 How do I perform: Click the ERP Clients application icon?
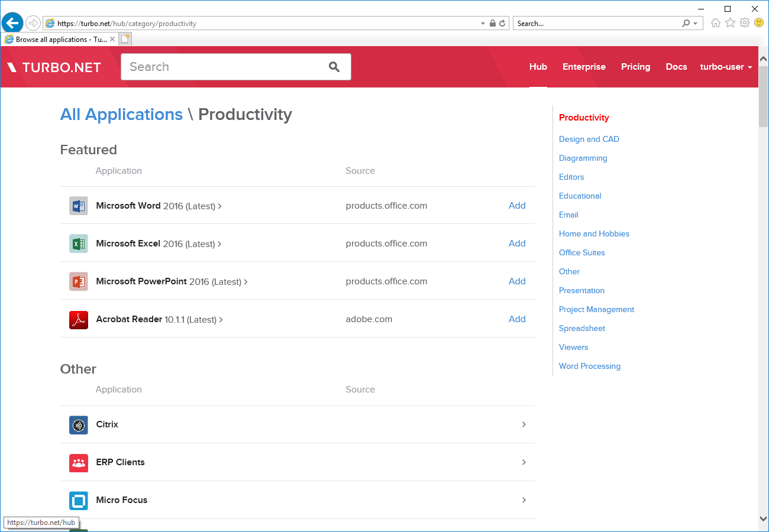(x=78, y=462)
